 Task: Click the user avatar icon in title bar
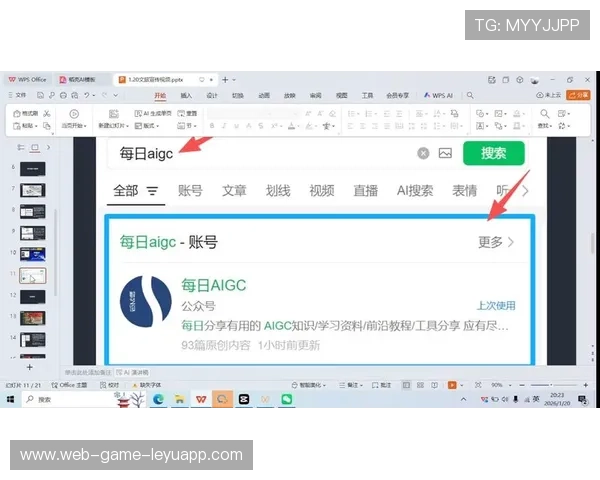point(535,80)
